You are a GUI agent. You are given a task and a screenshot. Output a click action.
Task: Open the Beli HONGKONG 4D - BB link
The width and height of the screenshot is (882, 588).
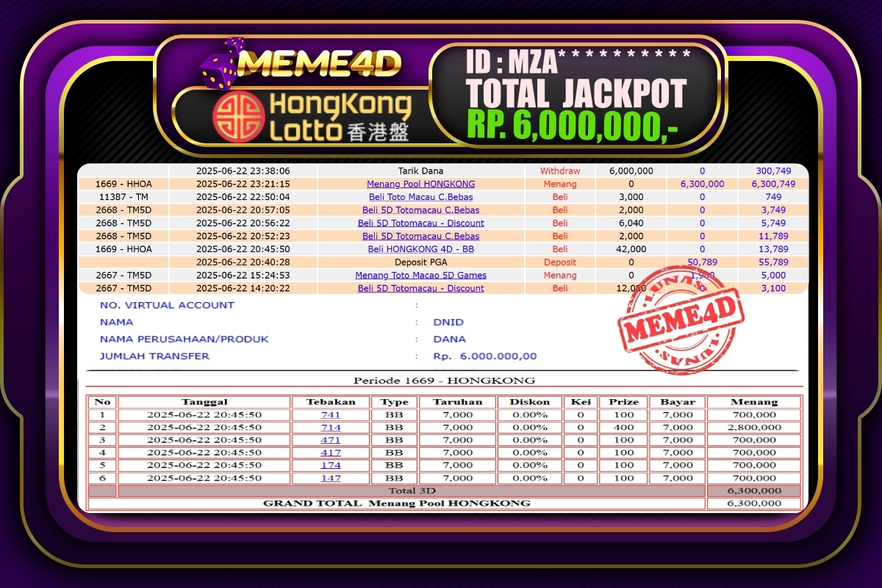(420, 249)
